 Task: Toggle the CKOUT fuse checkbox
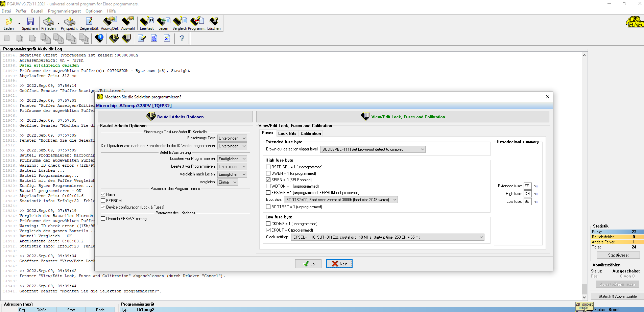point(268,230)
